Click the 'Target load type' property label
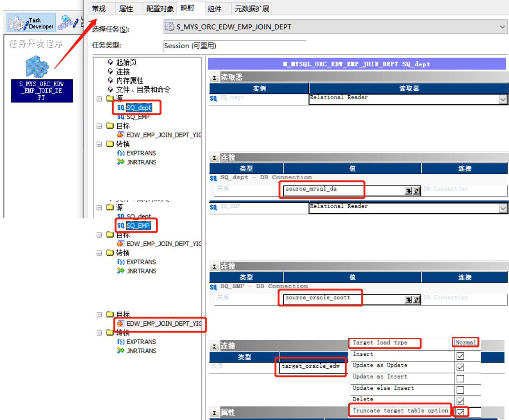This screenshot has width=509, height=420. (x=380, y=342)
